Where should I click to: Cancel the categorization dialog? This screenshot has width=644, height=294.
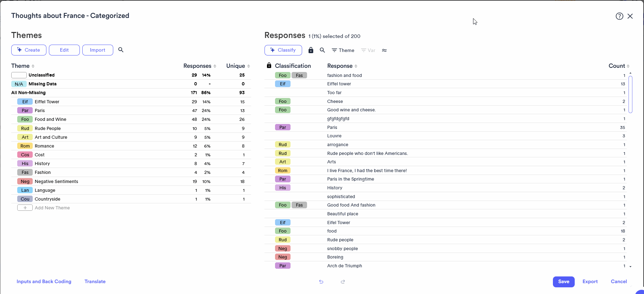619,282
